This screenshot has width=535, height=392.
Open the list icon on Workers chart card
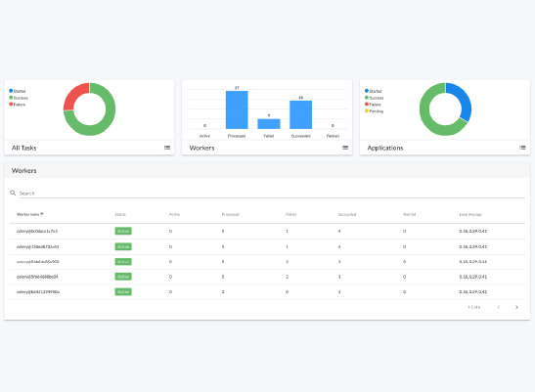tap(345, 148)
